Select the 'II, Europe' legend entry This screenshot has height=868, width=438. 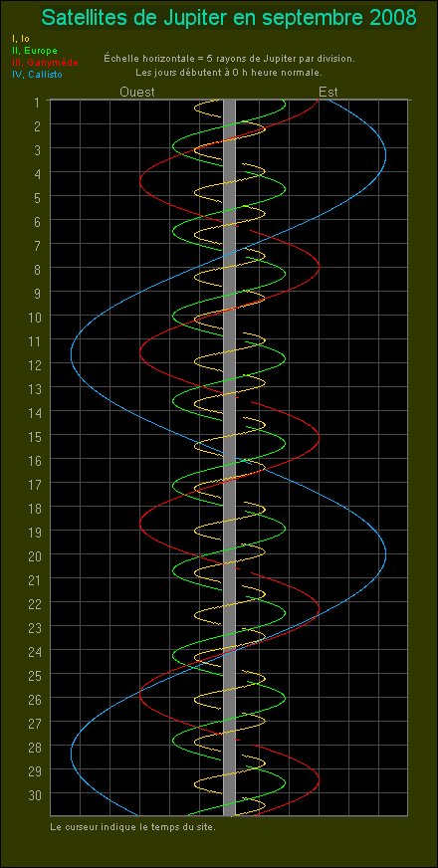click(34, 51)
